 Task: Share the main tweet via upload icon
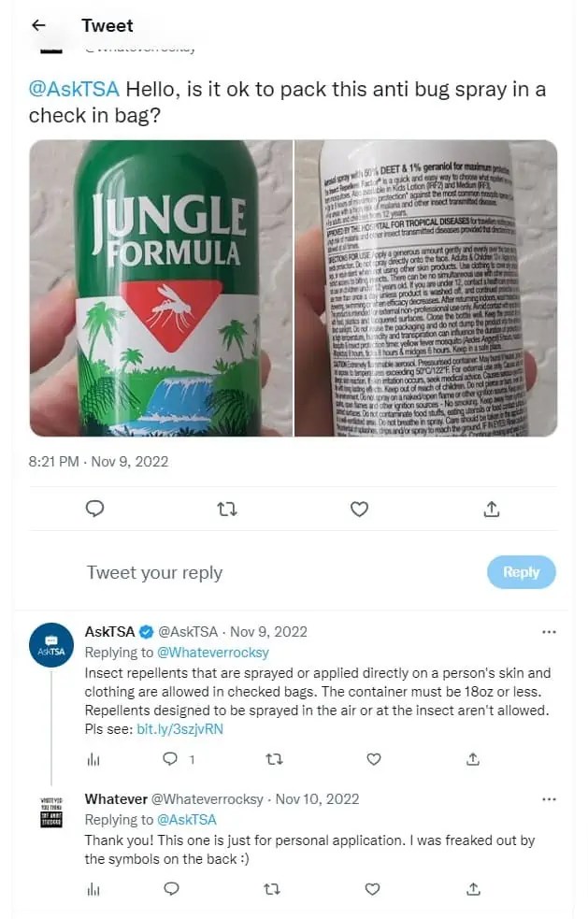coord(492,509)
